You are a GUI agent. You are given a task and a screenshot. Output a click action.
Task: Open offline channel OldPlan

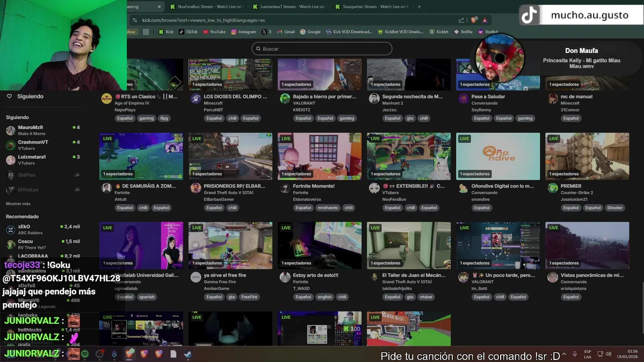pyautogui.click(x=43, y=175)
